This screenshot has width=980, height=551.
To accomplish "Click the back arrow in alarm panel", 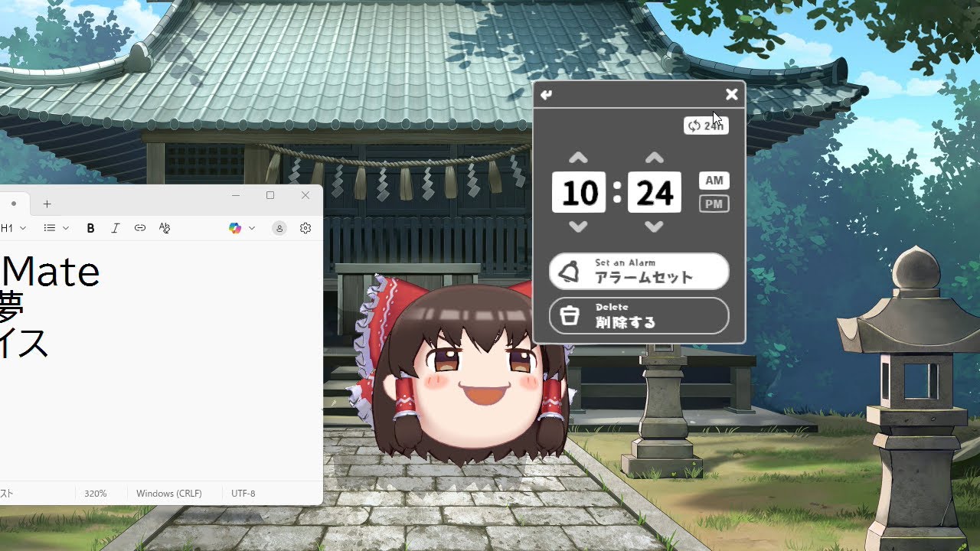I will (x=546, y=95).
